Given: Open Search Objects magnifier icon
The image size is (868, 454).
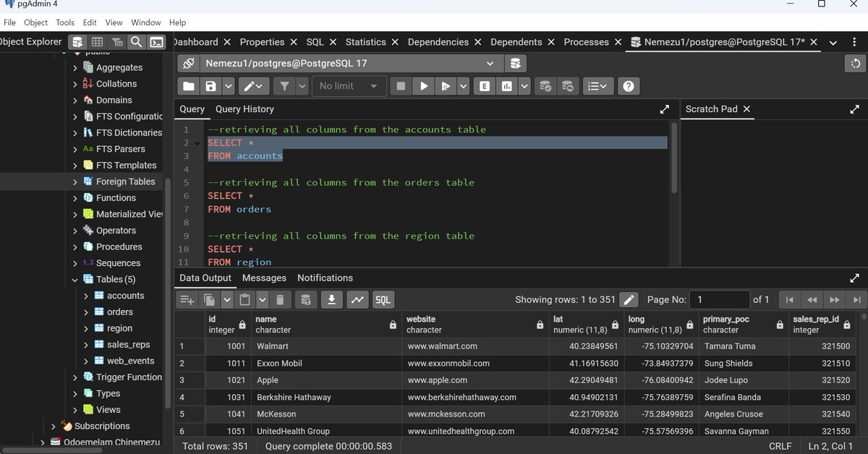Looking at the screenshot, I should (136, 42).
